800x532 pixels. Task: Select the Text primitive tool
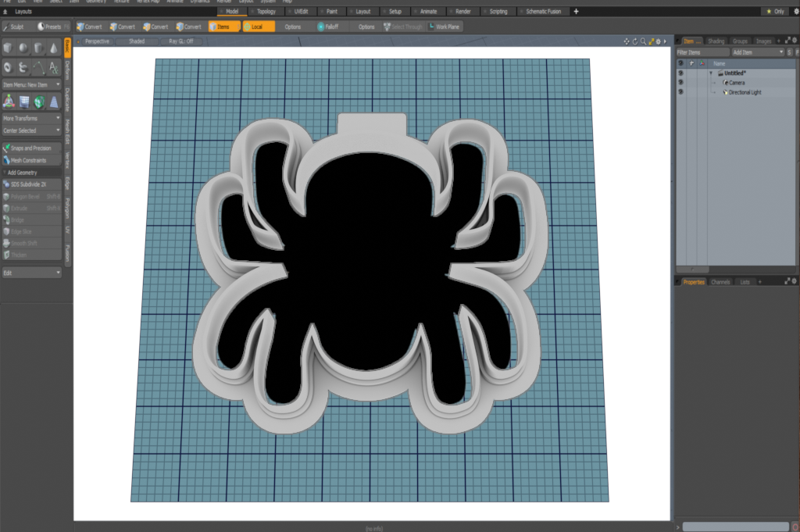point(54,67)
